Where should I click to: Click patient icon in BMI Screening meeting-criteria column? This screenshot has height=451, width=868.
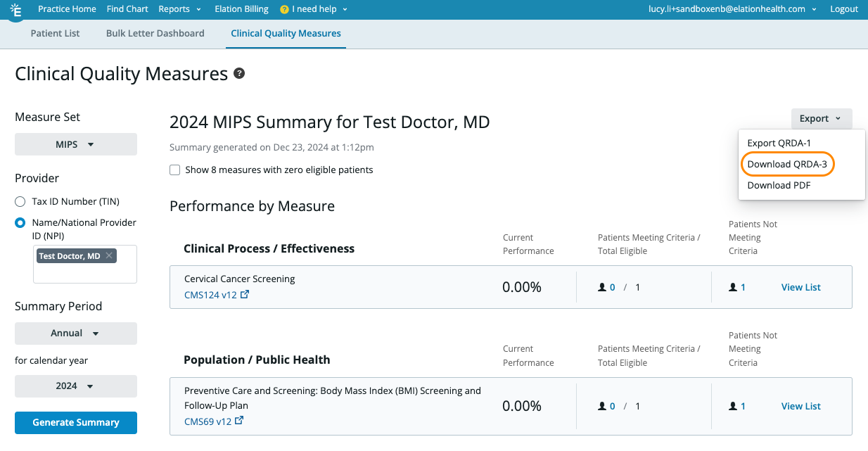coord(602,406)
